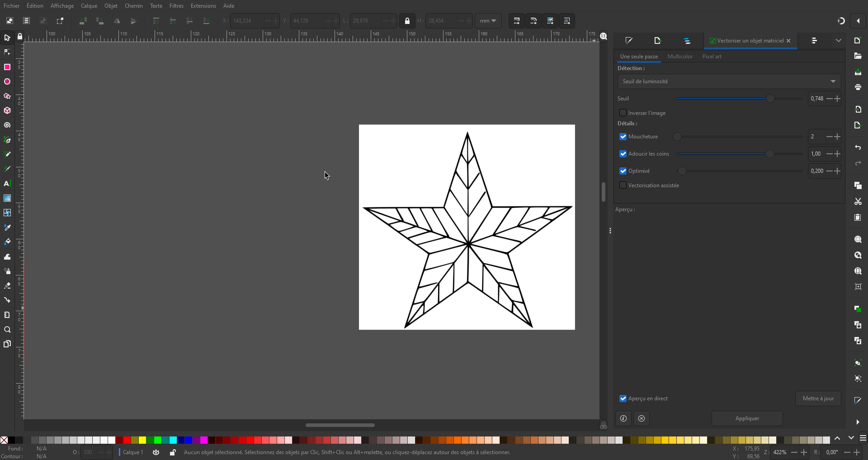Choose the Eraser tool
Image resolution: width=868 pixels, height=460 pixels.
[7, 286]
